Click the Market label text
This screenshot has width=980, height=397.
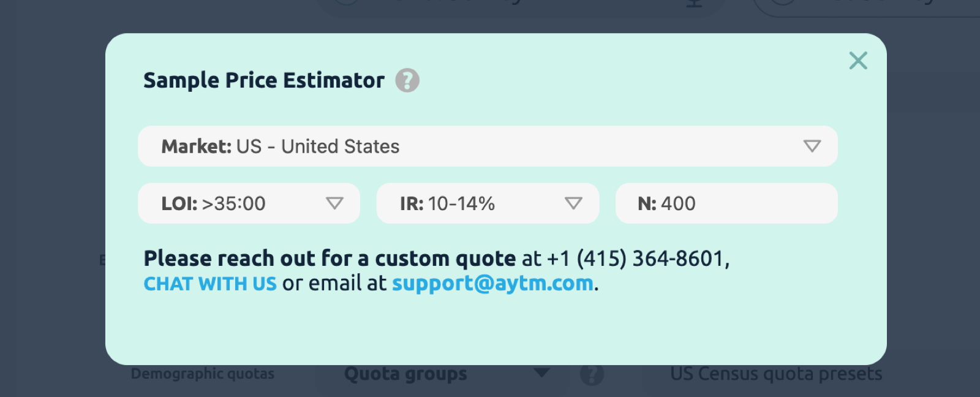196,146
